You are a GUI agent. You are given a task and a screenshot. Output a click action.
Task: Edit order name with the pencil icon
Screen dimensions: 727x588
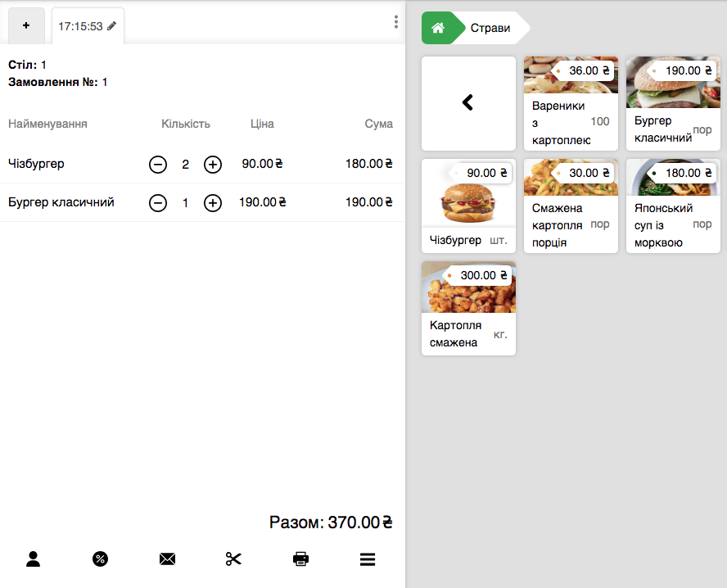(112, 26)
